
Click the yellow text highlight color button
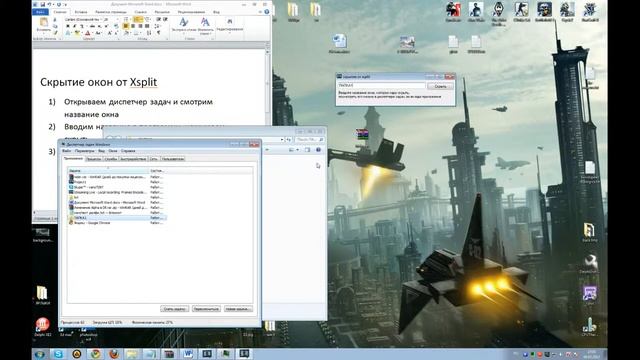click(x=77, y=33)
